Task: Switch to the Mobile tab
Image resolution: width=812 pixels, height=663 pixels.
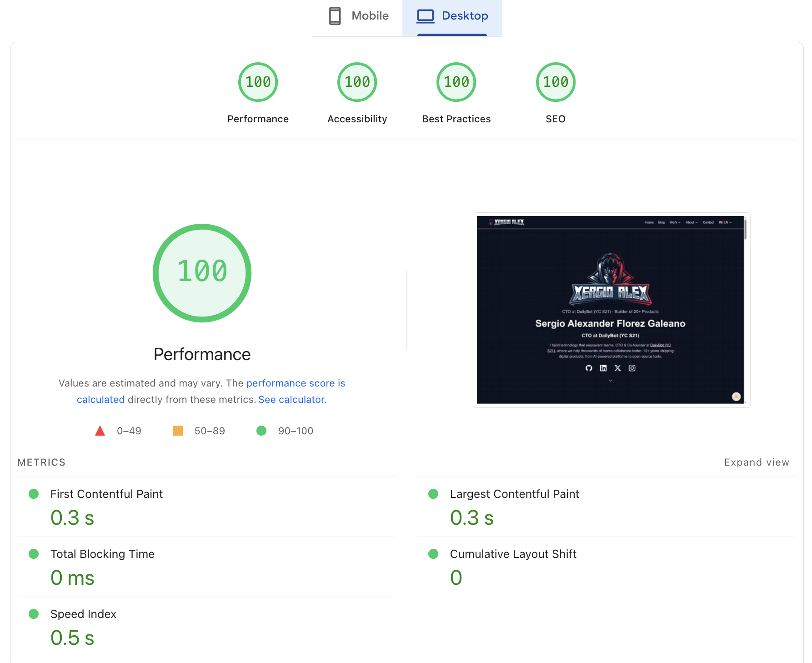Action: tap(358, 15)
